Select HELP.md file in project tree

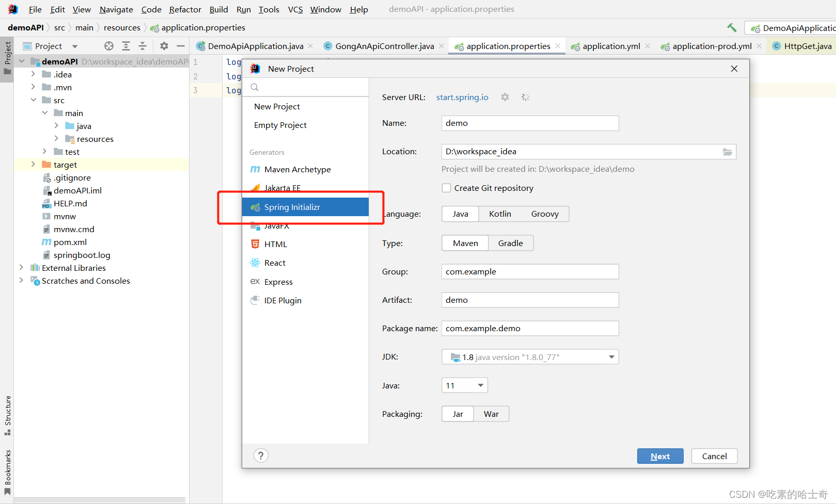point(70,203)
